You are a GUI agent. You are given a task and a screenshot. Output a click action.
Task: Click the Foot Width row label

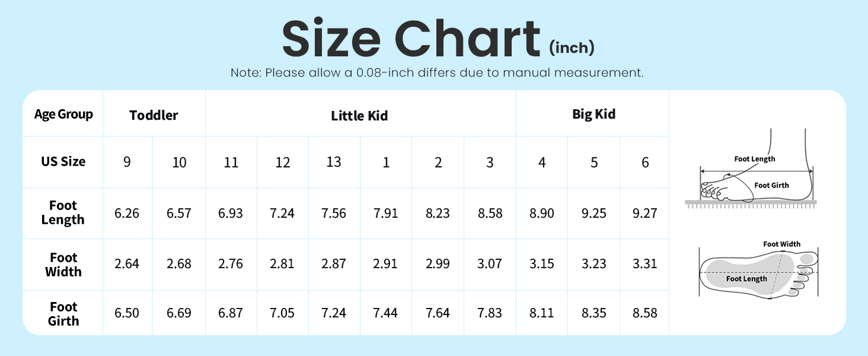pos(63,265)
